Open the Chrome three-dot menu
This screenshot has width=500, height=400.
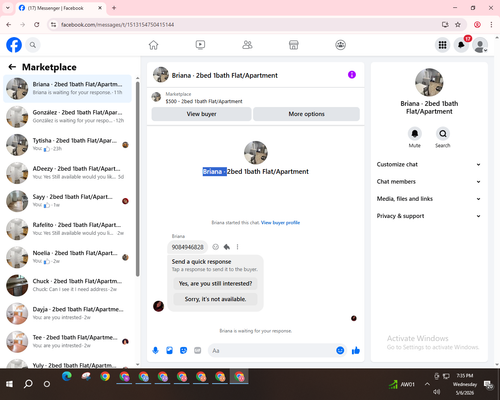click(491, 25)
